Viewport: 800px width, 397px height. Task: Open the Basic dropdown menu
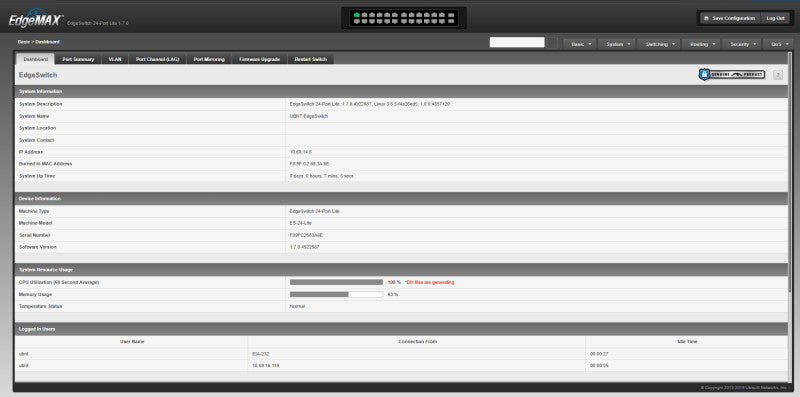tap(580, 44)
